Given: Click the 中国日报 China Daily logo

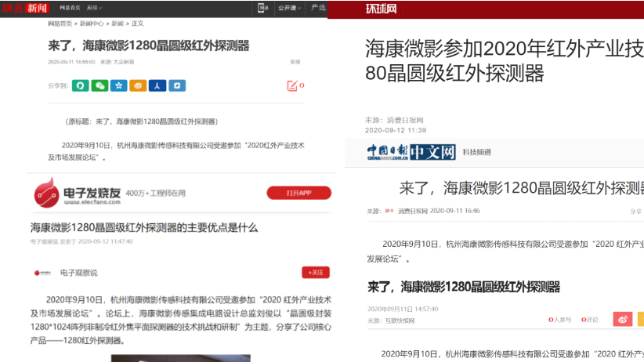Looking at the screenshot, I should coord(387,152).
